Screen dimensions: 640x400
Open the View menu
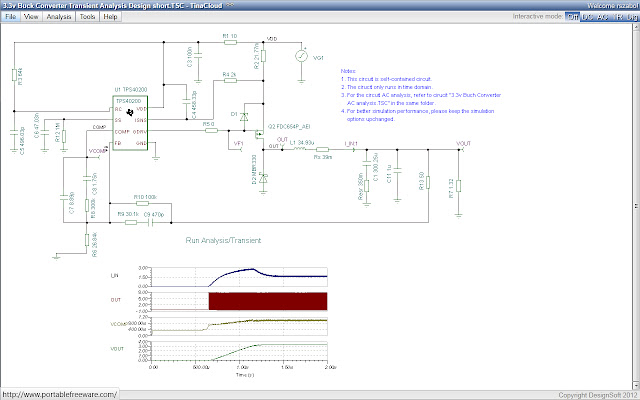(x=31, y=18)
